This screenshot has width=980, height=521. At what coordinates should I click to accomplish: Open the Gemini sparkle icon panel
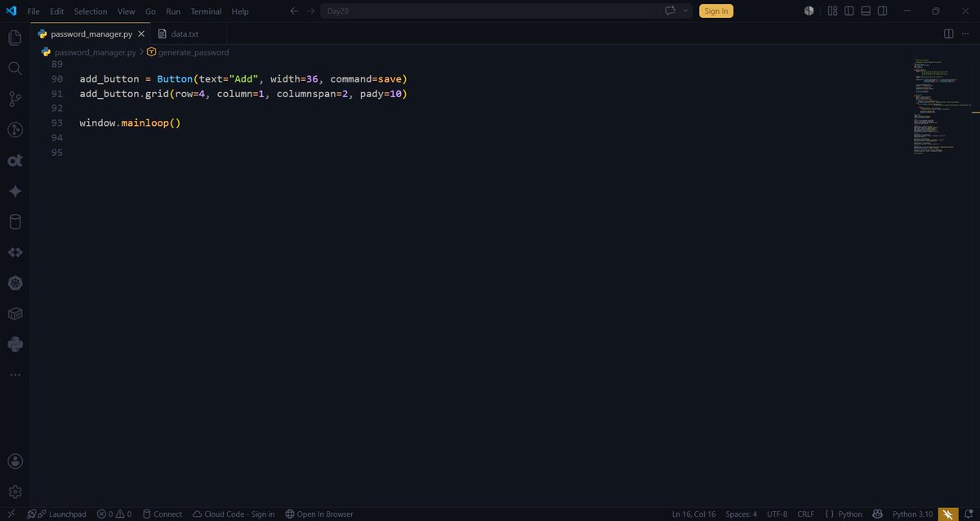[x=15, y=191]
